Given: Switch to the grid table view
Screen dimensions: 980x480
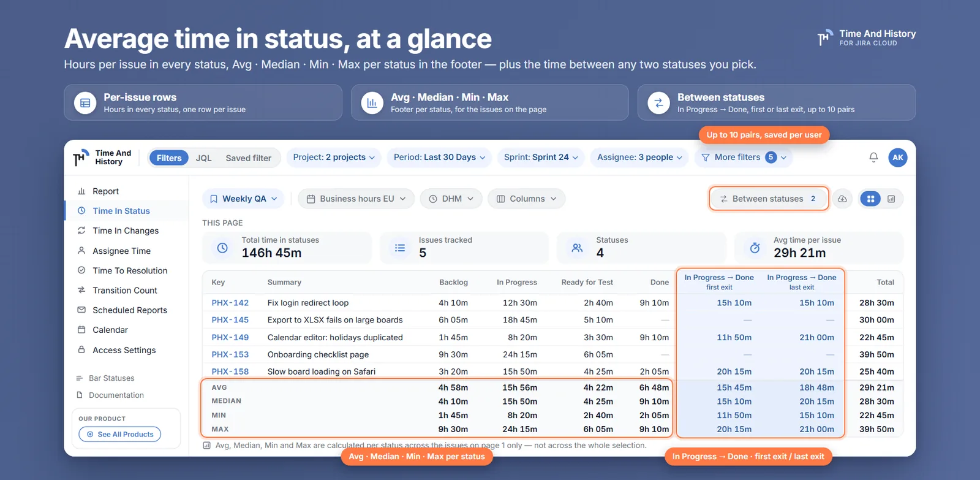Looking at the screenshot, I should coord(870,199).
